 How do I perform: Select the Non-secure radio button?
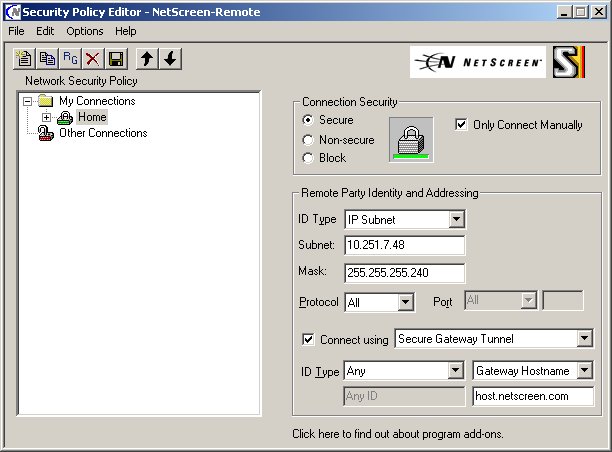click(308, 139)
